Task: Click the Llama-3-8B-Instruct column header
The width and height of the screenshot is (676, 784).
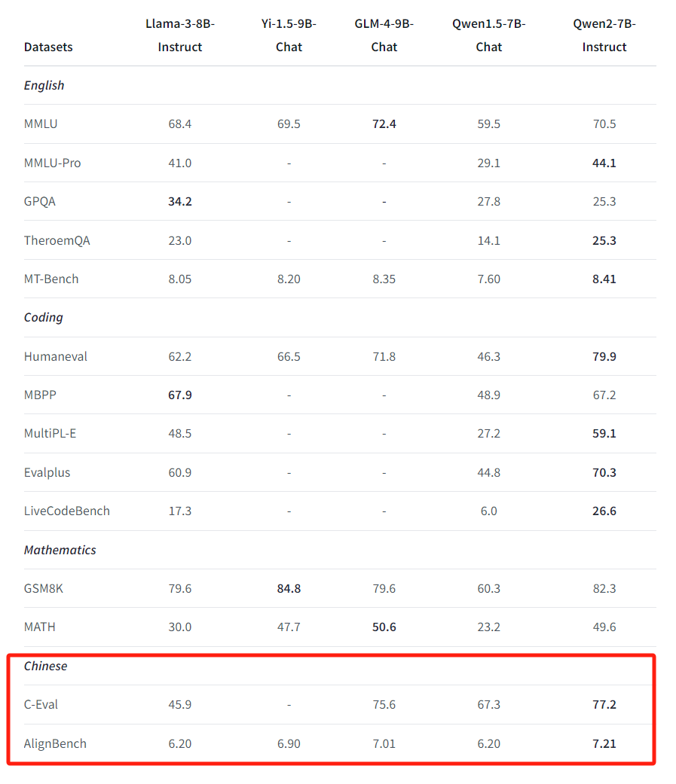Action: coord(180,35)
